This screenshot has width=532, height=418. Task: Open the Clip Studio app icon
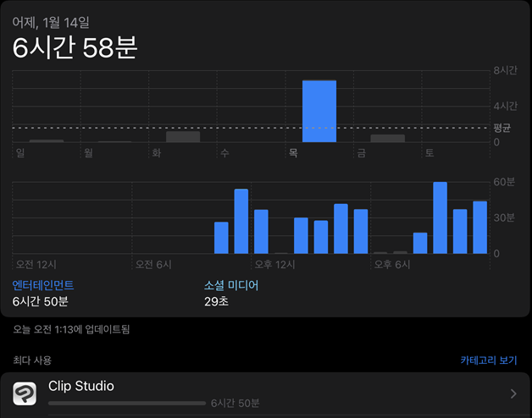[x=25, y=393]
